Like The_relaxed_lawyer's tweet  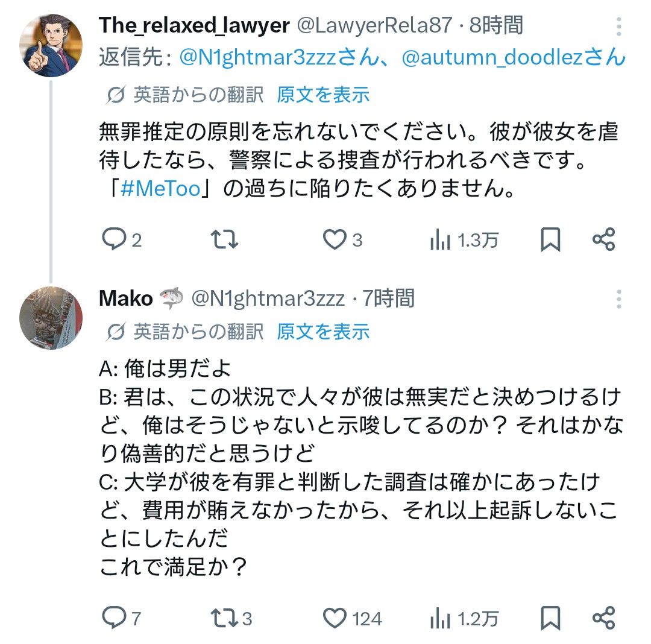point(335,240)
